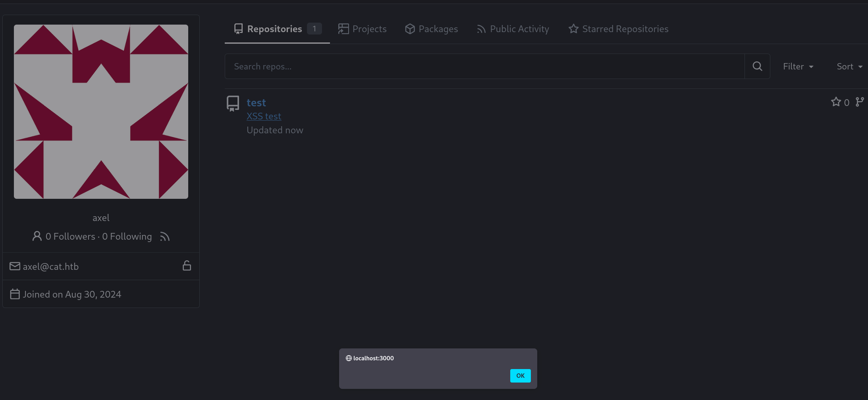Open the Sort dropdown
Image resolution: width=868 pixels, height=400 pixels.
tap(849, 67)
